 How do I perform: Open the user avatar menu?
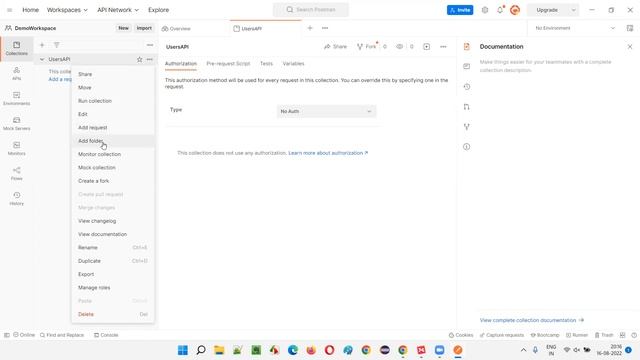(515, 10)
